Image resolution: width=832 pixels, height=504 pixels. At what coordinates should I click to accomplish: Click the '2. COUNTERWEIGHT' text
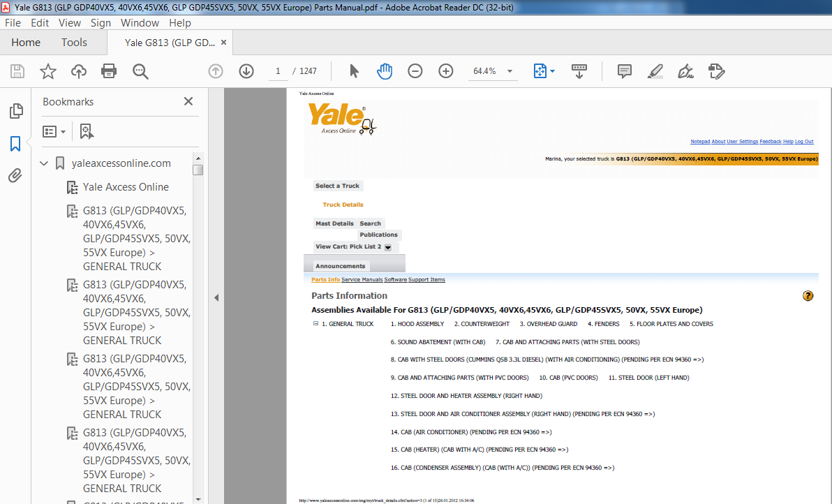(x=482, y=324)
